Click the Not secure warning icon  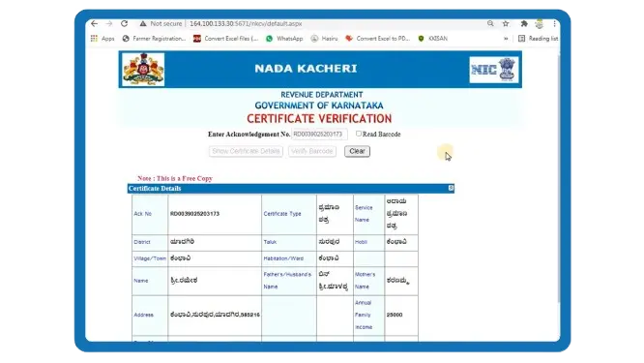pyautogui.click(x=143, y=24)
